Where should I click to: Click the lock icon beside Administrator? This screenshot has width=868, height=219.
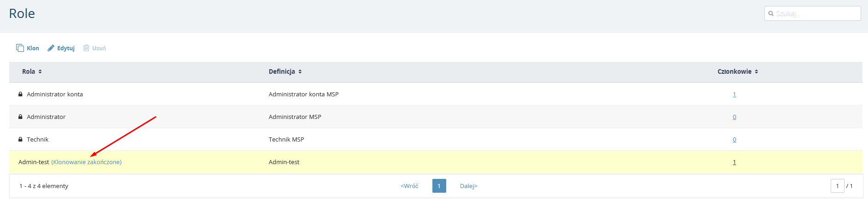point(20,117)
